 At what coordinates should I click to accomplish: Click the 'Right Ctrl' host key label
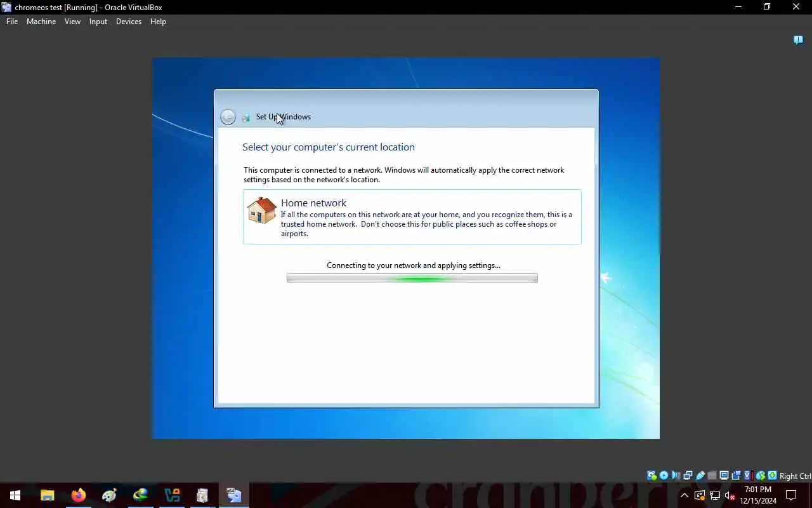795,476
